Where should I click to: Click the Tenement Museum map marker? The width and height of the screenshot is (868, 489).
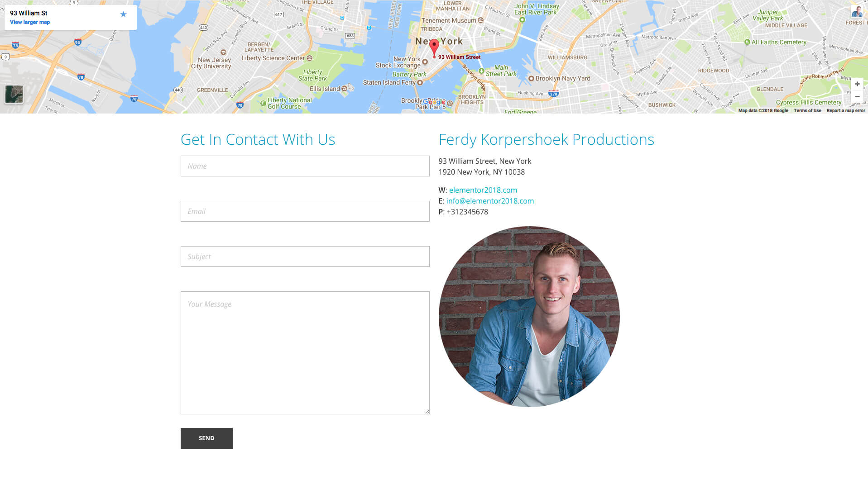pyautogui.click(x=480, y=20)
